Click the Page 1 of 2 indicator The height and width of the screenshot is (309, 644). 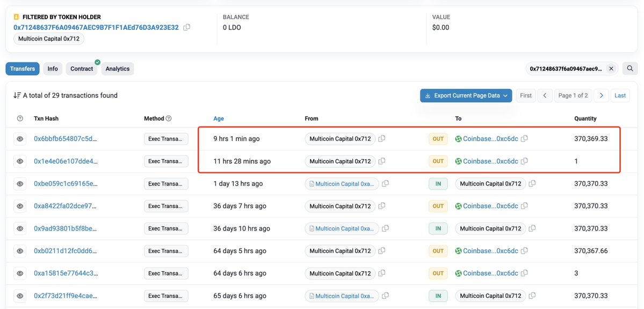pyautogui.click(x=573, y=95)
